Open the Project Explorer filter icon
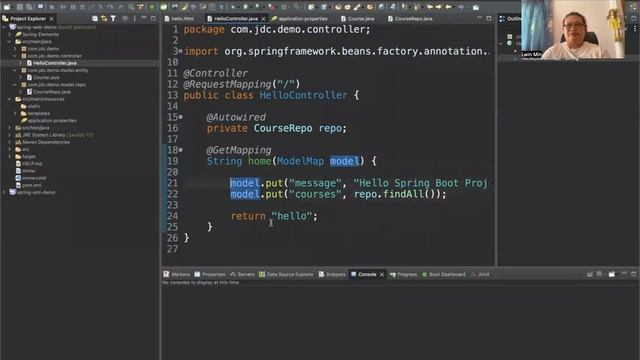 tap(113, 19)
